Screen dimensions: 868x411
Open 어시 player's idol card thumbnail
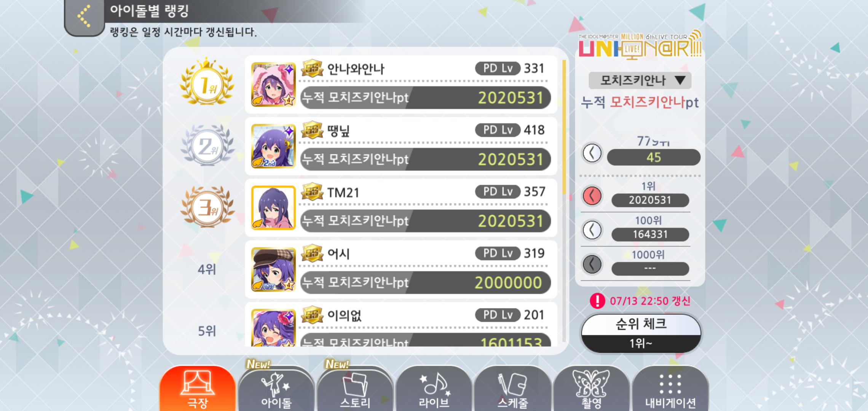tap(273, 269)
